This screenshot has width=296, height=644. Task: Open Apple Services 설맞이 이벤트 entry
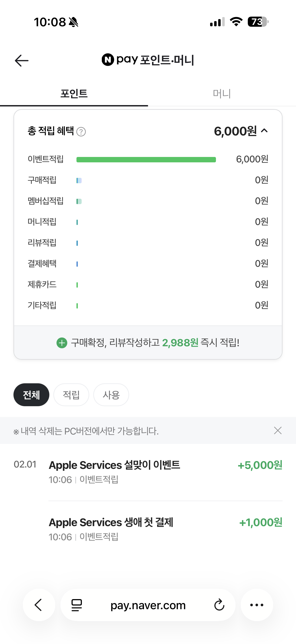click(x=114, y=465)
